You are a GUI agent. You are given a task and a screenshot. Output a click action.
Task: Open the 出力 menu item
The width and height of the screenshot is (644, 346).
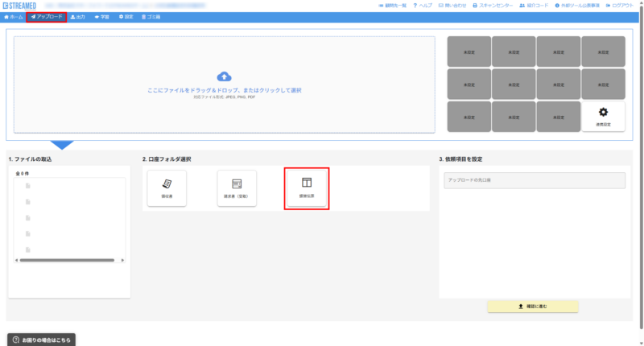(x=77, y=17)
